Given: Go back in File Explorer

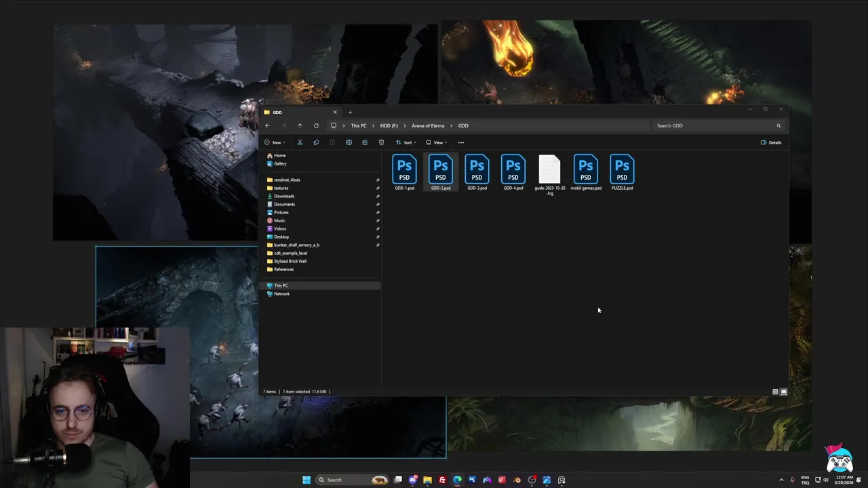Looking at the screenshot, I should pos(267,125).
